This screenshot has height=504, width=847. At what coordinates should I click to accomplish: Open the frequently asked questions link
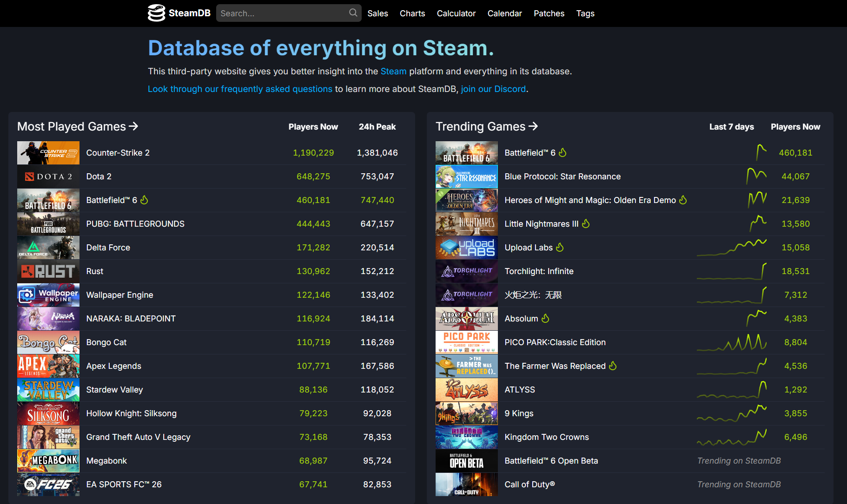[239, 89]
